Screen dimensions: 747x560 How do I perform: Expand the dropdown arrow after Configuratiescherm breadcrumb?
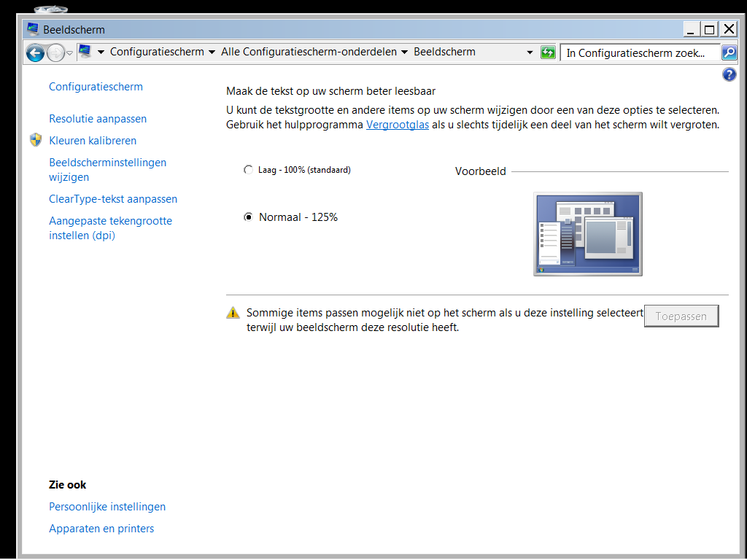[x=212, y=52]
